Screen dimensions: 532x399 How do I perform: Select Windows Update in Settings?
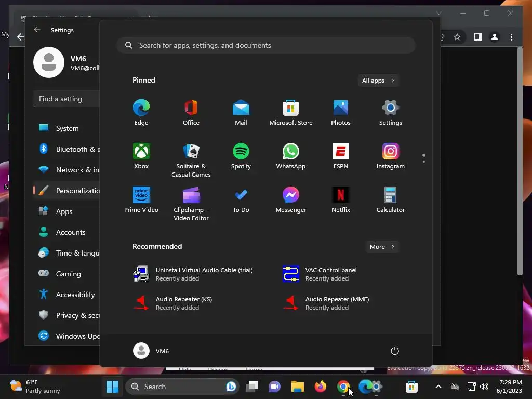point(67,336)
